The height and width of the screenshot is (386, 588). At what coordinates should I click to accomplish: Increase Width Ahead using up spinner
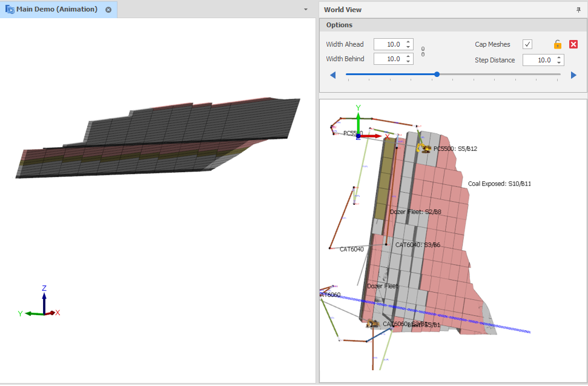point(409,42)
